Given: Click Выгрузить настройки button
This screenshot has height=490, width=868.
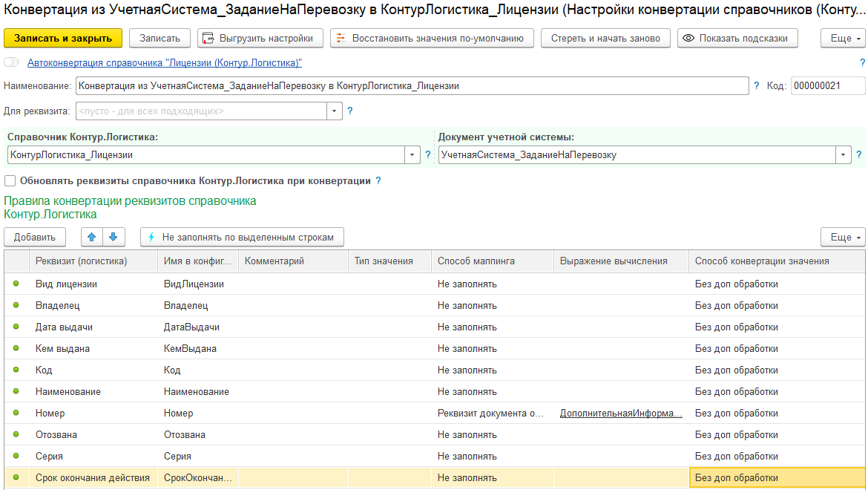Looking at the screenshot, I should pyautogui.click(x=260, y=38).
